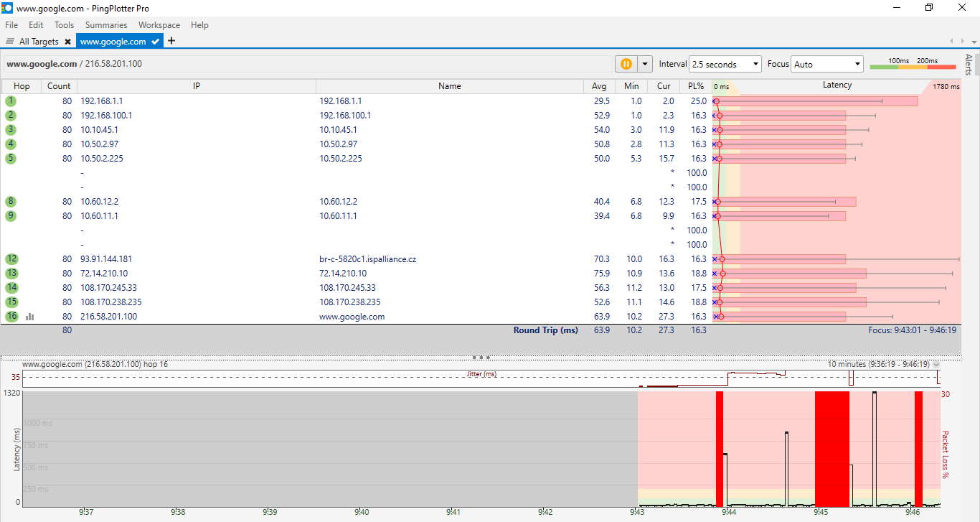The width and height of the screenshot is (980, 522).
Task: Pause the trace with the orange pause button
Action: (626, 64)
